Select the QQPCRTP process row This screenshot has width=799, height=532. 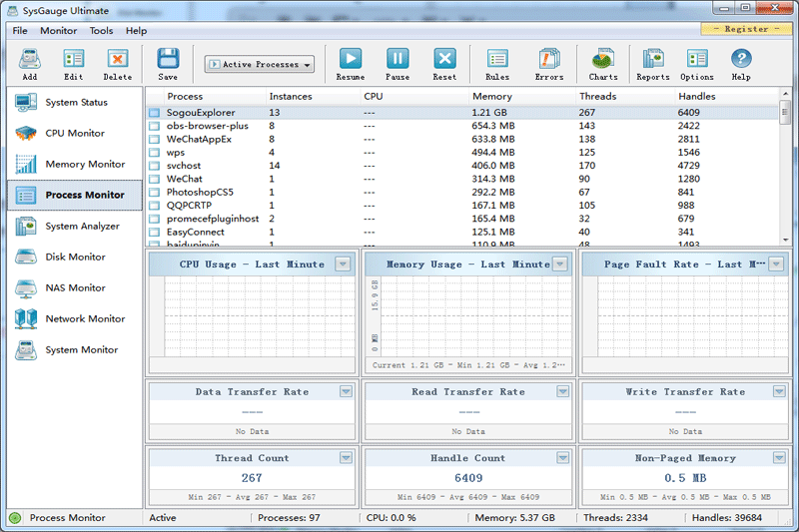(x=462, y=206)
